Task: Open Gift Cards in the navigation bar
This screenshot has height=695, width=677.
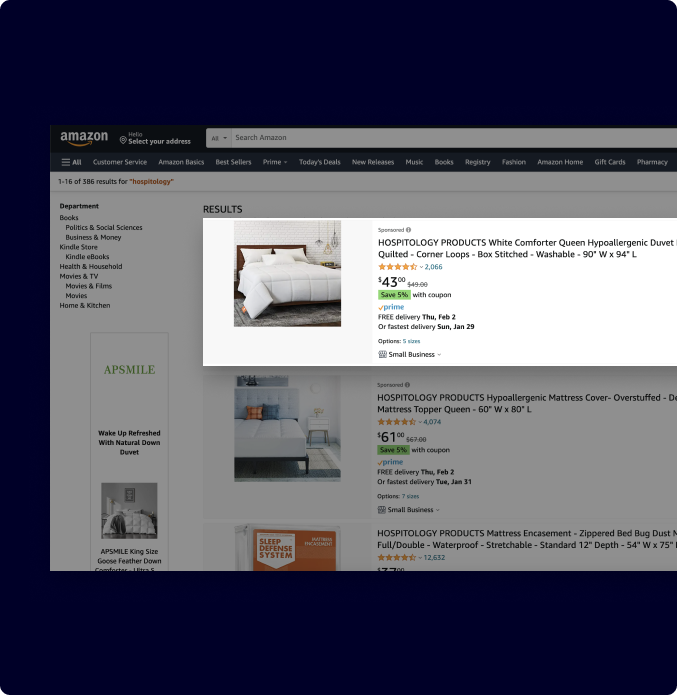Action: click(610, 162)
